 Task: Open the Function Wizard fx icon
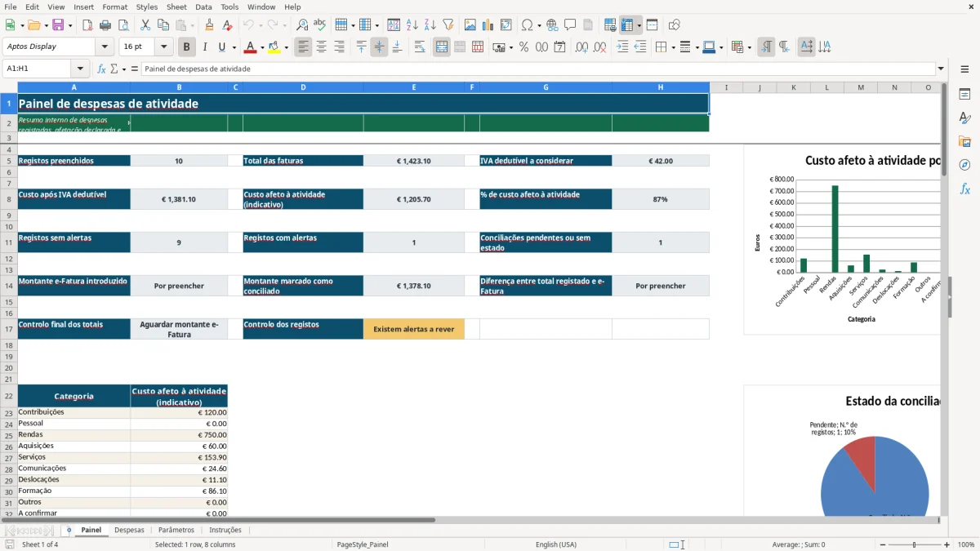point(102,69)
